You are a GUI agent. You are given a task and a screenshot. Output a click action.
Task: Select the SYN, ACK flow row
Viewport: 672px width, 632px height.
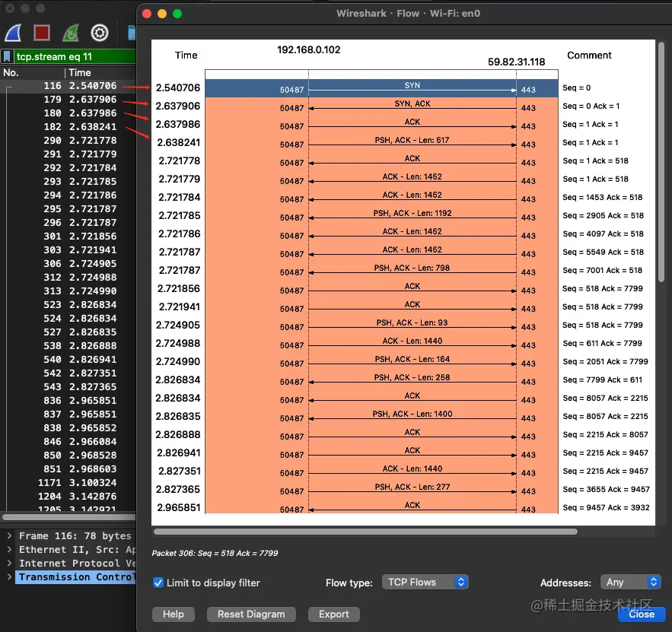coord(381,106)
